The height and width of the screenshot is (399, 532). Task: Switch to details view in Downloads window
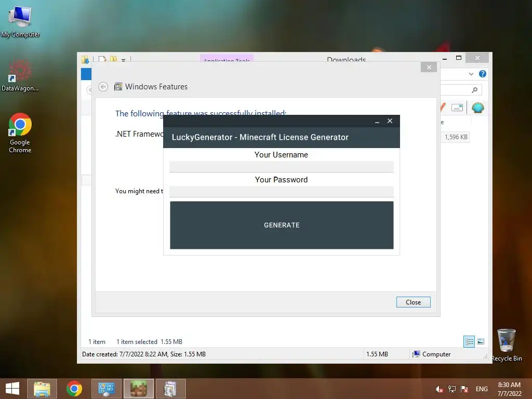click(469, 341)
